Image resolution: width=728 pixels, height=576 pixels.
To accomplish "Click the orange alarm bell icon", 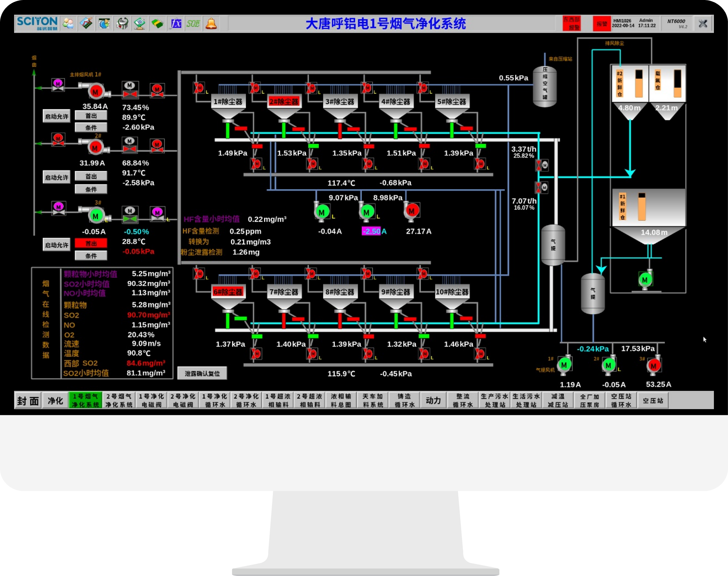I will tap(211, 24).
